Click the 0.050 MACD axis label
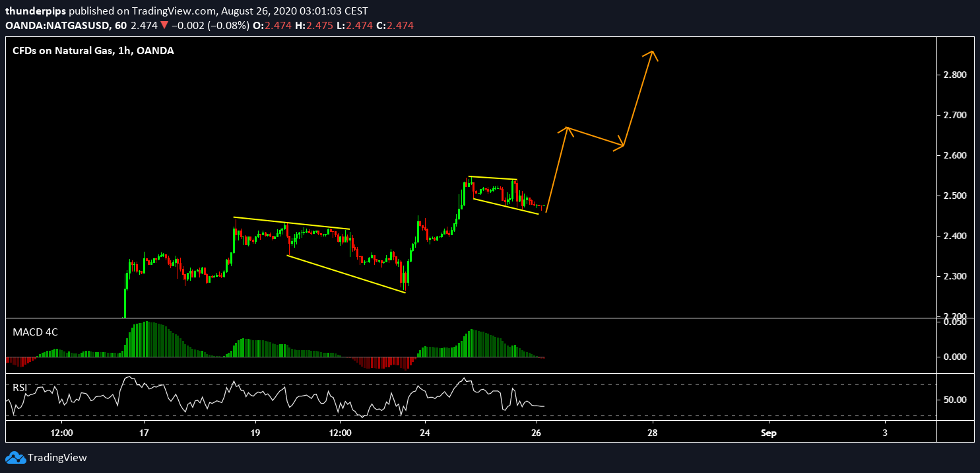 [955, 322]
